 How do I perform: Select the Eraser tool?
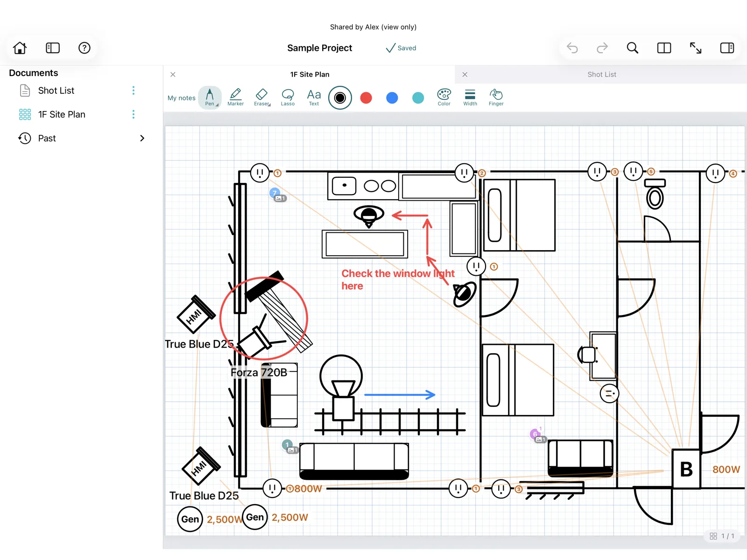[x=262, y=98]
